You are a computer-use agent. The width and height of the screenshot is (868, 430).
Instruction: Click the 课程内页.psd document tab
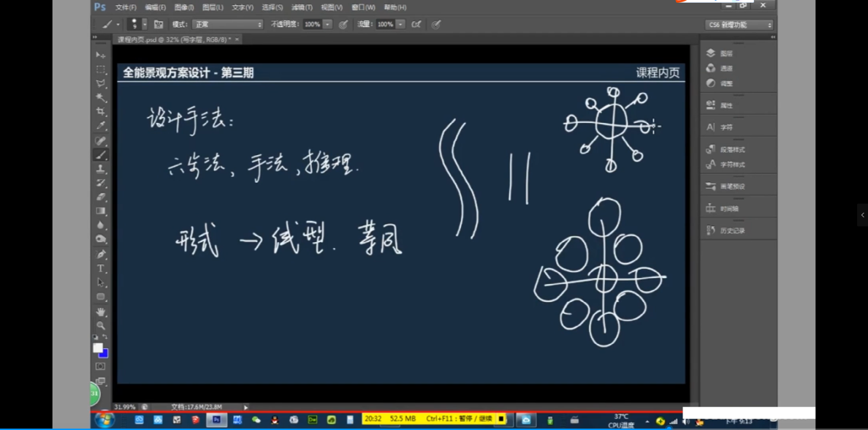[174, 40]
